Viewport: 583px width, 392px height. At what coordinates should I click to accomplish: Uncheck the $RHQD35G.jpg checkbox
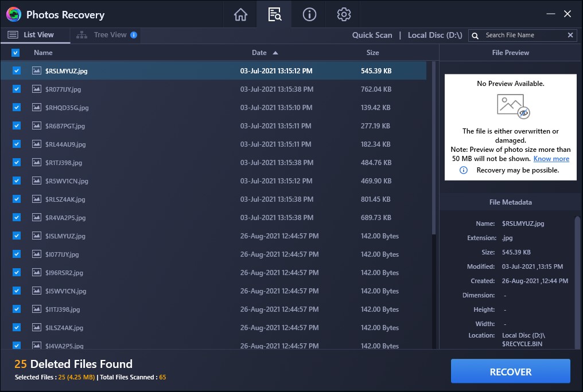pos(17,108)
